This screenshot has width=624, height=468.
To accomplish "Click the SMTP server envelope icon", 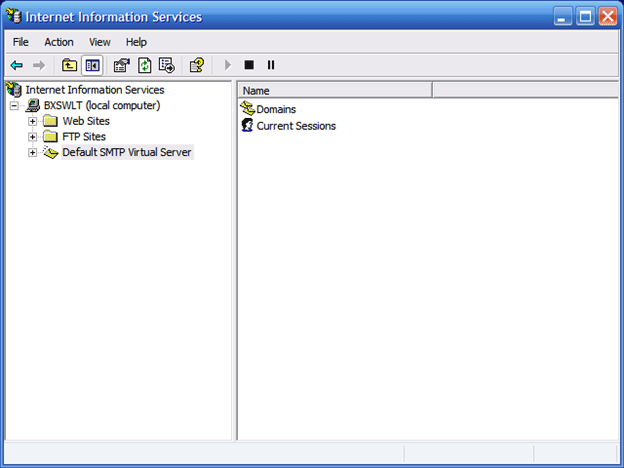I will [x=51, y=152].
